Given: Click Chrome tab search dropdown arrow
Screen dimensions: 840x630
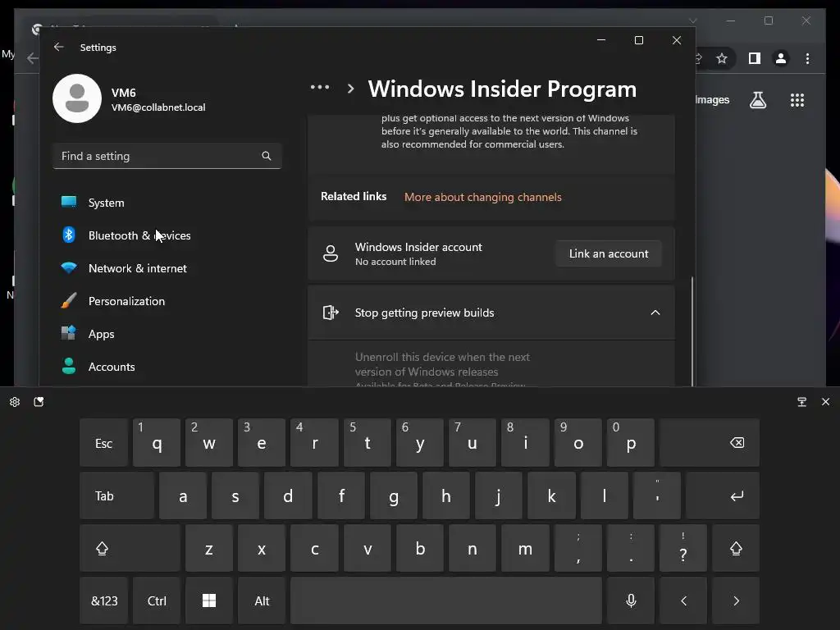Looking at the screenshot, I should (x=692, y=21).
